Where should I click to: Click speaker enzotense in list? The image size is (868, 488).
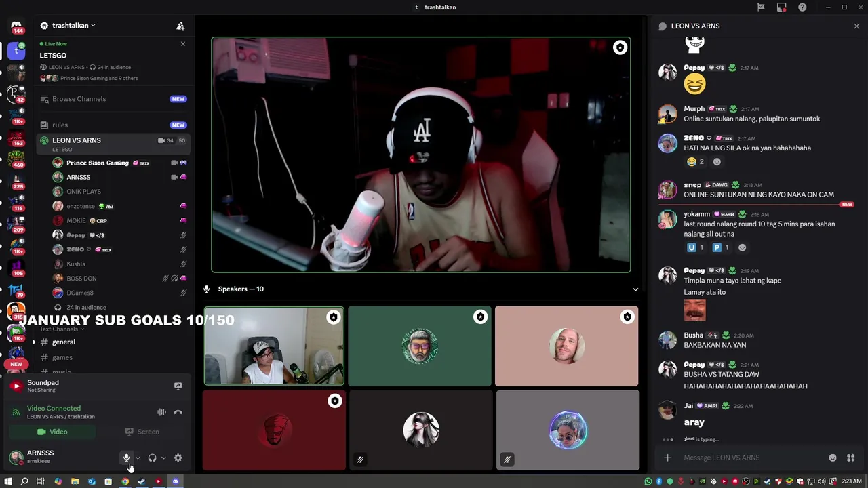(x=119, y=206)
